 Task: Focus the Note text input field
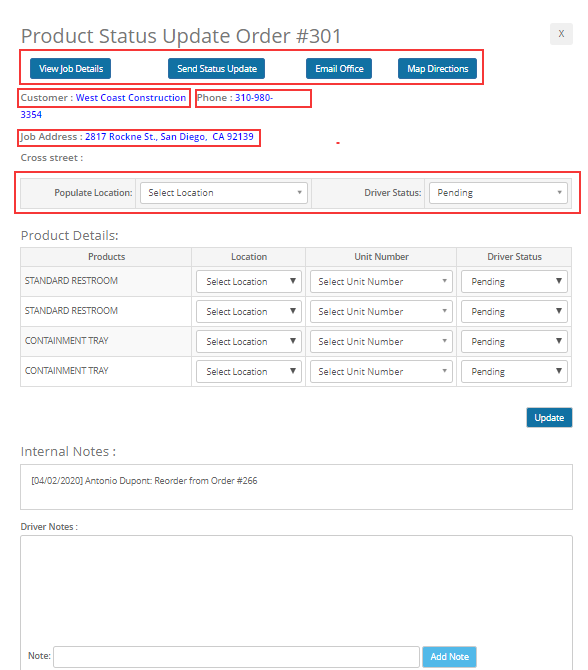coord(236,657)
